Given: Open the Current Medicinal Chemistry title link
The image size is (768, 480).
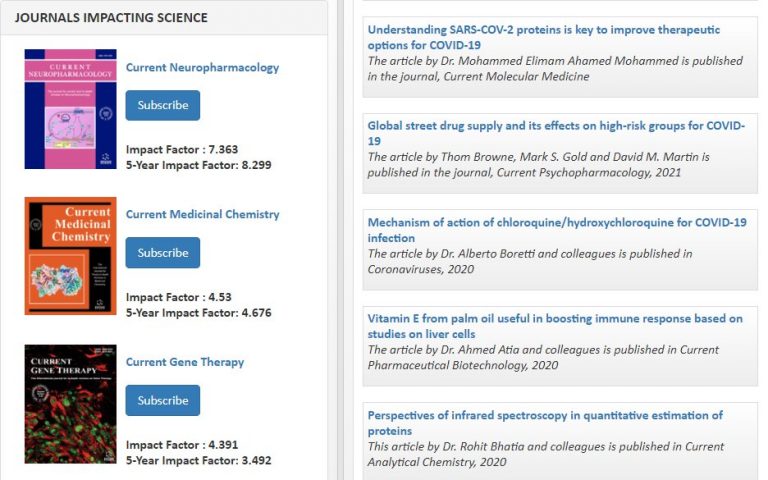Looking at the screenshot, I should tap(202, 215).
